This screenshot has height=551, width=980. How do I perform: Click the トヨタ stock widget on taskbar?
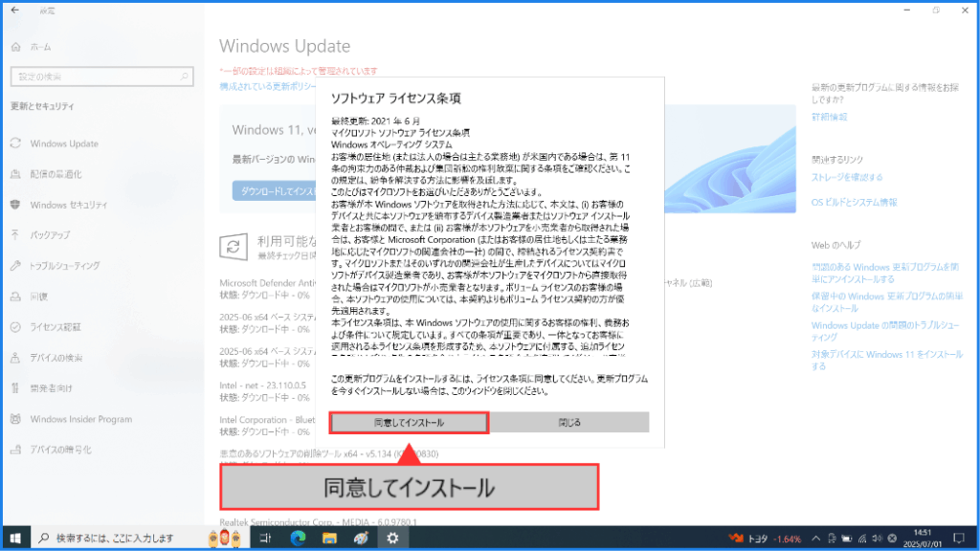[766, 539]
